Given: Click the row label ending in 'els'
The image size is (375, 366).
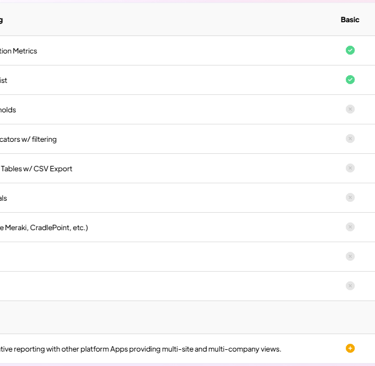Looking at the screenshot, I should click(x=4, y=198).
